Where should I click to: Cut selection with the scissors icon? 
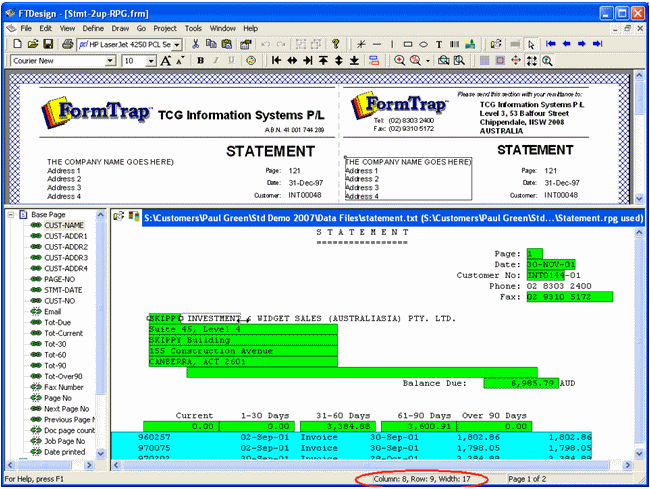[x=196, y=44]
